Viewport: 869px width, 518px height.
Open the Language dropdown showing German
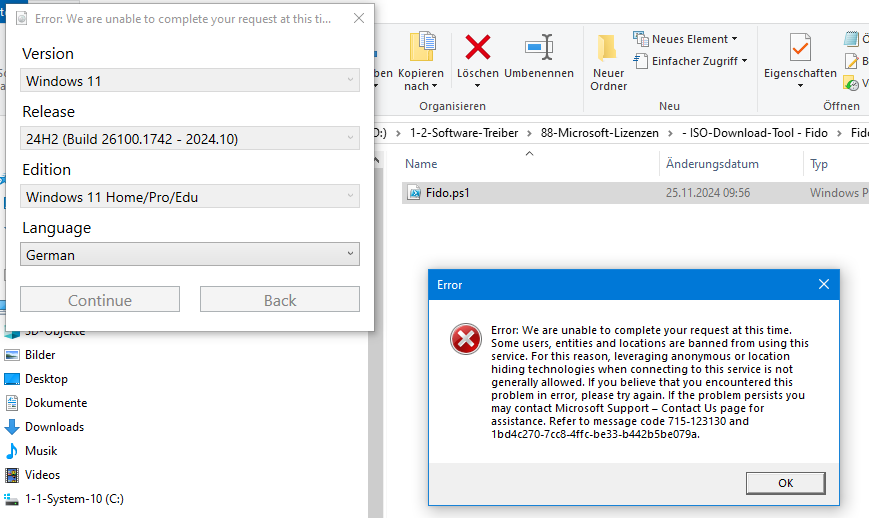[x=190, y=254]
